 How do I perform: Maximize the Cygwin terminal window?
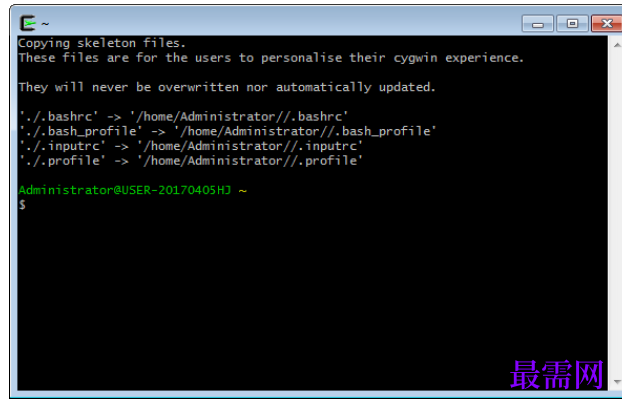[x=572, y=23]
